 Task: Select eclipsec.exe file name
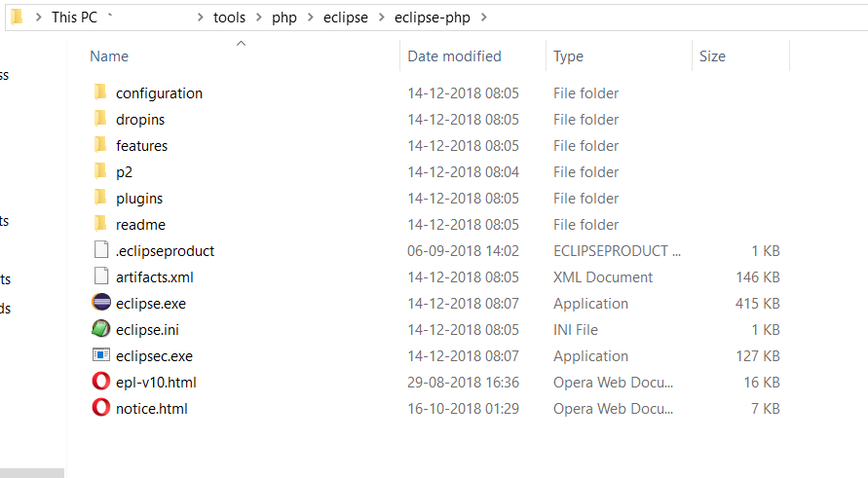(154, 356)
